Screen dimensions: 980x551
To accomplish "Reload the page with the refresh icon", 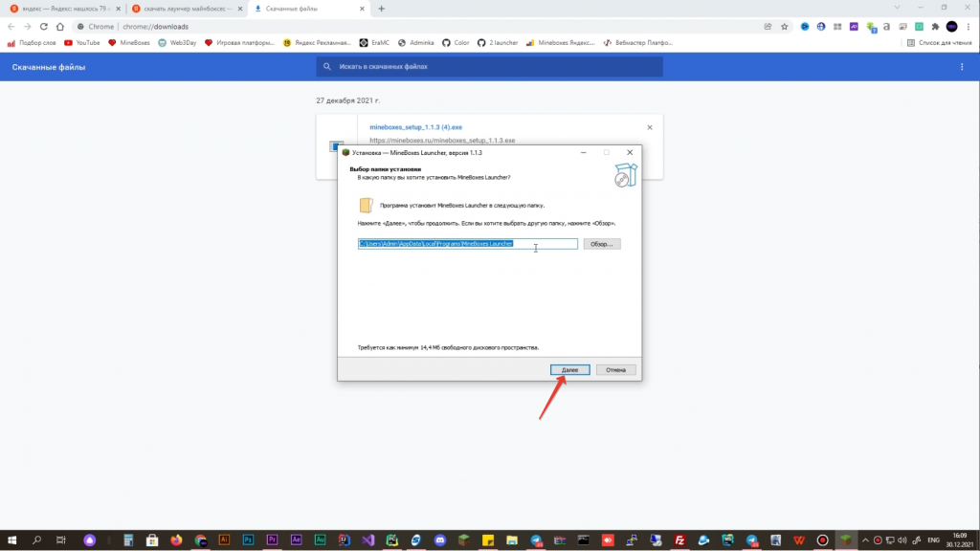I will (x=44, y=27).
